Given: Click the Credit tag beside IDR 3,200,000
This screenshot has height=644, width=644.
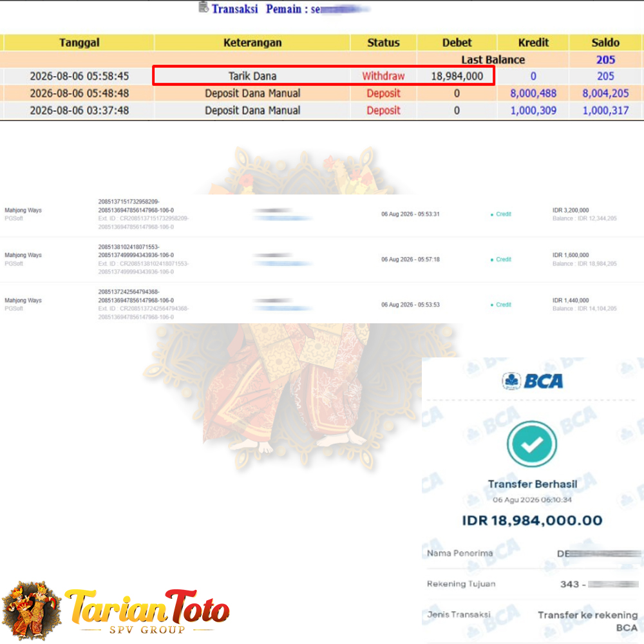Looking at the screenshot, I should (501, 214).
